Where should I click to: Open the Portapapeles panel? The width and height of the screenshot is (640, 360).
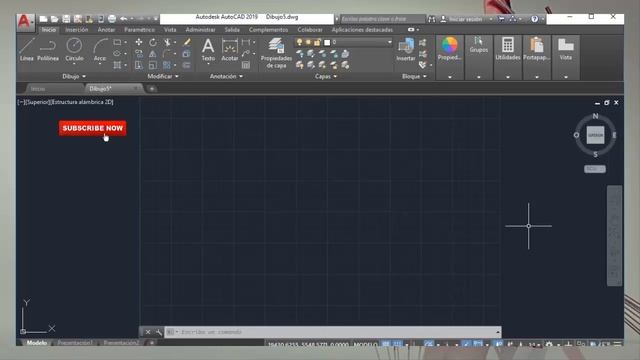pyautogui.click(x=537, y=49)
